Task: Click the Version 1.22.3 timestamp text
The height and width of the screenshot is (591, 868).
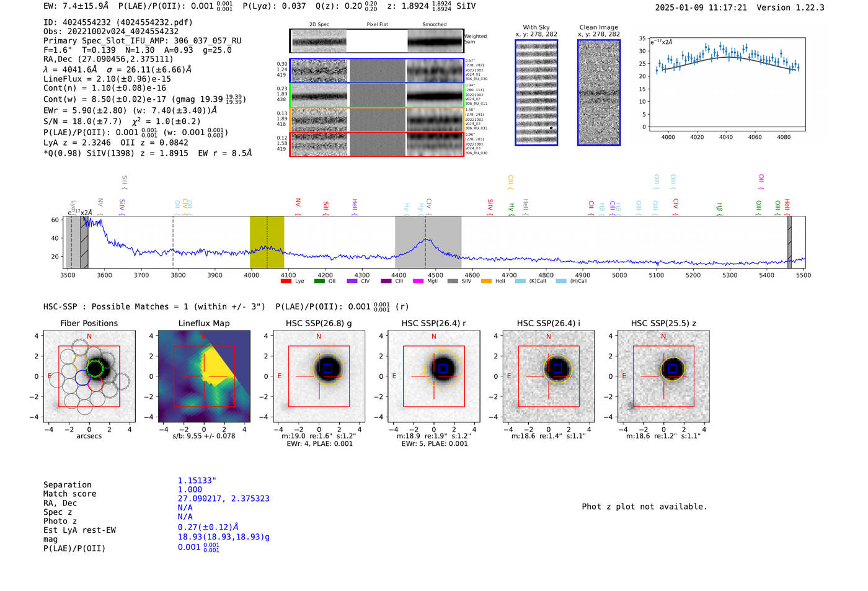Action: (740, 7)
